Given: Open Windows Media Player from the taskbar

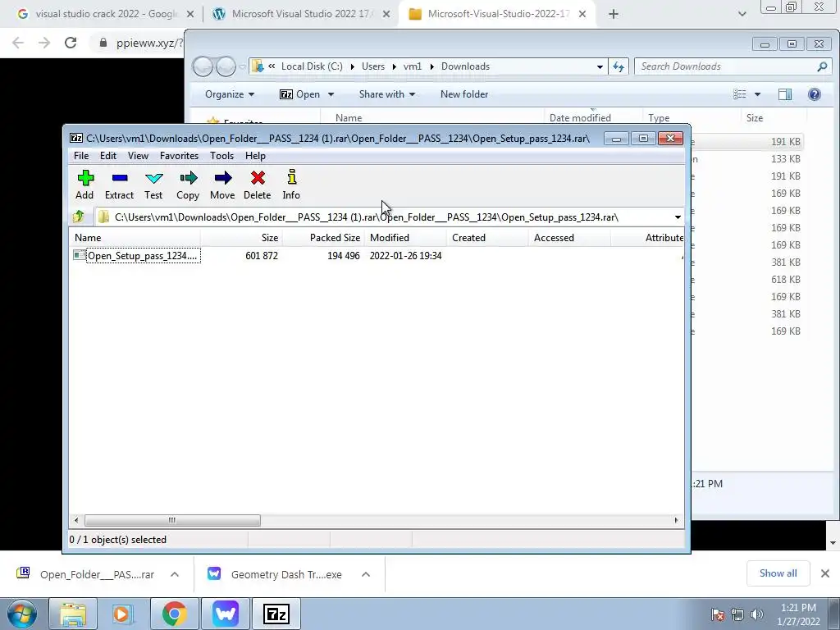Looking at the screenshot, I should [123, 614].
